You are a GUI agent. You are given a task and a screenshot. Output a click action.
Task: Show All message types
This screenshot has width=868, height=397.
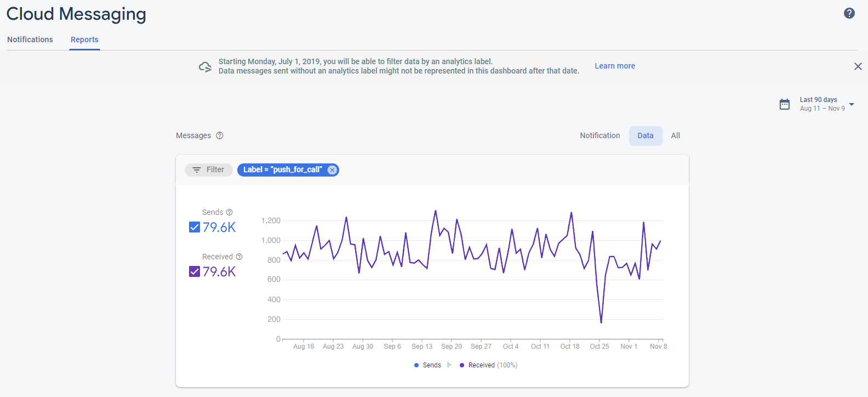pos(676,135)
